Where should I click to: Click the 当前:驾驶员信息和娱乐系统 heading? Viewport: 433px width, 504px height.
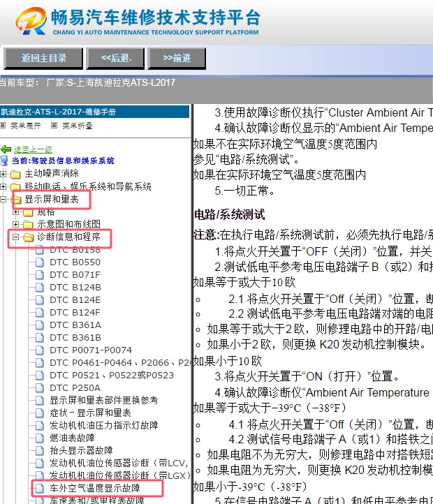point(63,161)
